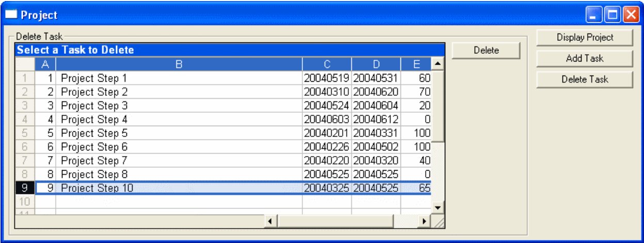Click end date cell 20040331

pyautogui.click(x=376, y=133)
